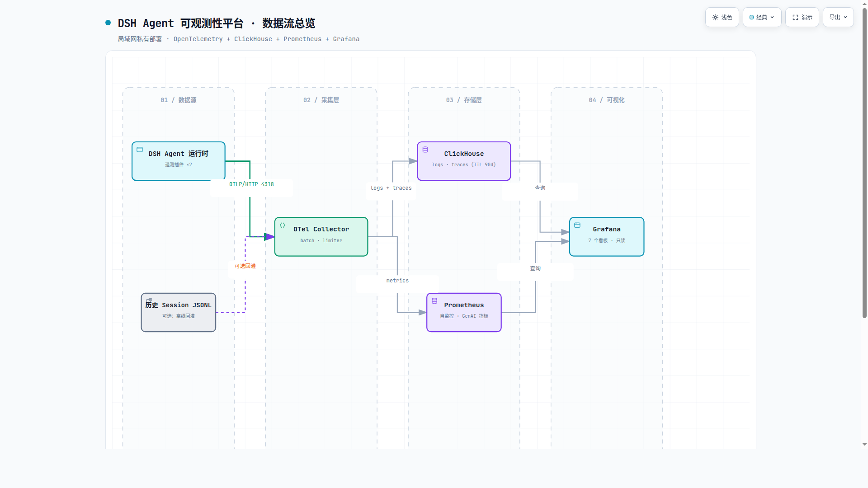Select the logs + traces edge label
The height and width of the screenshot is (488, 868).
[x=391, y=188]
